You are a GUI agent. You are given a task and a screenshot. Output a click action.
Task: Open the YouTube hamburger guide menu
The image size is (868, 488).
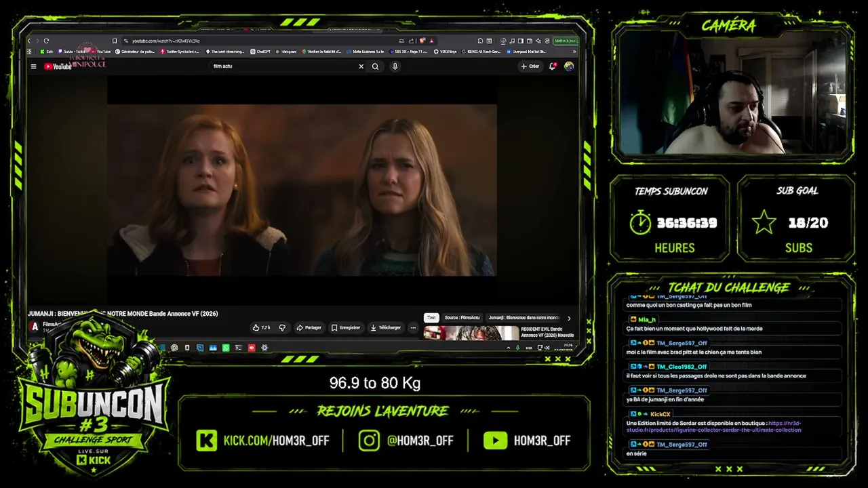click(x=33, y=66)
